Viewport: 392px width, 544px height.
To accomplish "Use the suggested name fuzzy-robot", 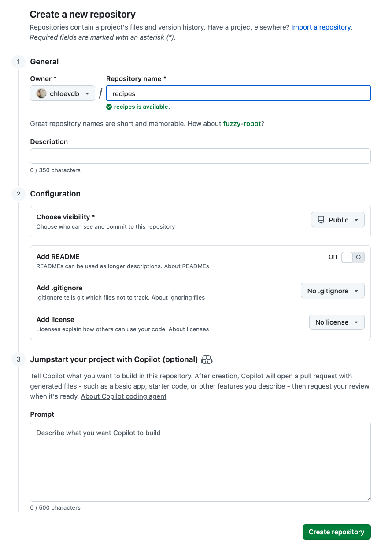I will [242, 124].
